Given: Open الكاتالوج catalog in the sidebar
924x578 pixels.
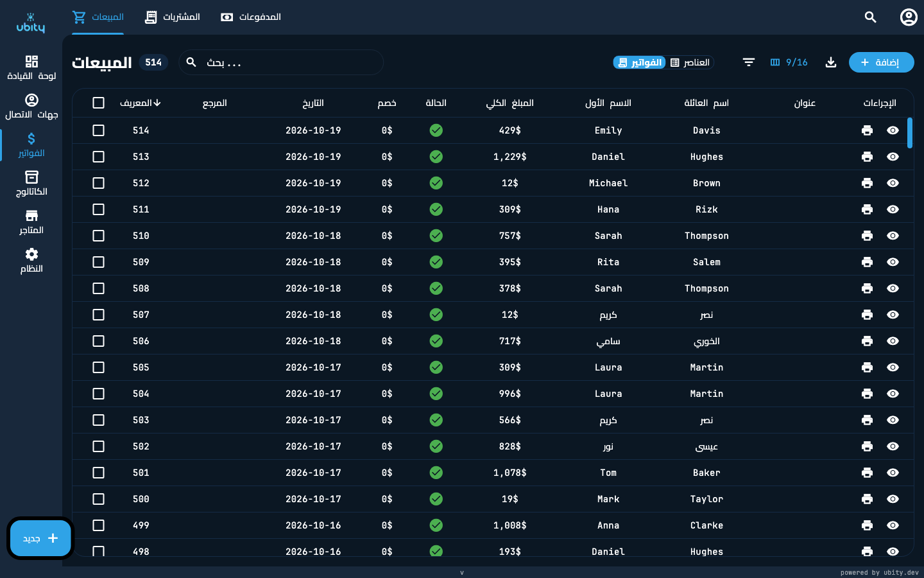Looking at the screenshot, I should [31, 183].
